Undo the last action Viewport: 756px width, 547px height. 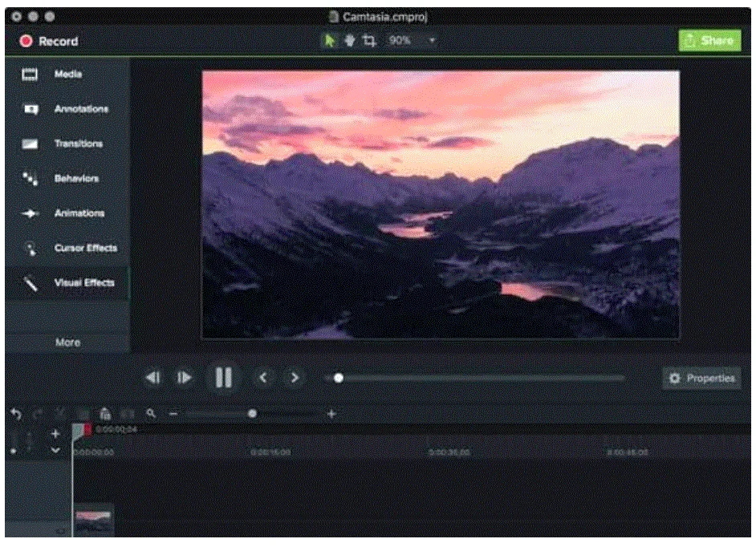(x=16, y=414)
